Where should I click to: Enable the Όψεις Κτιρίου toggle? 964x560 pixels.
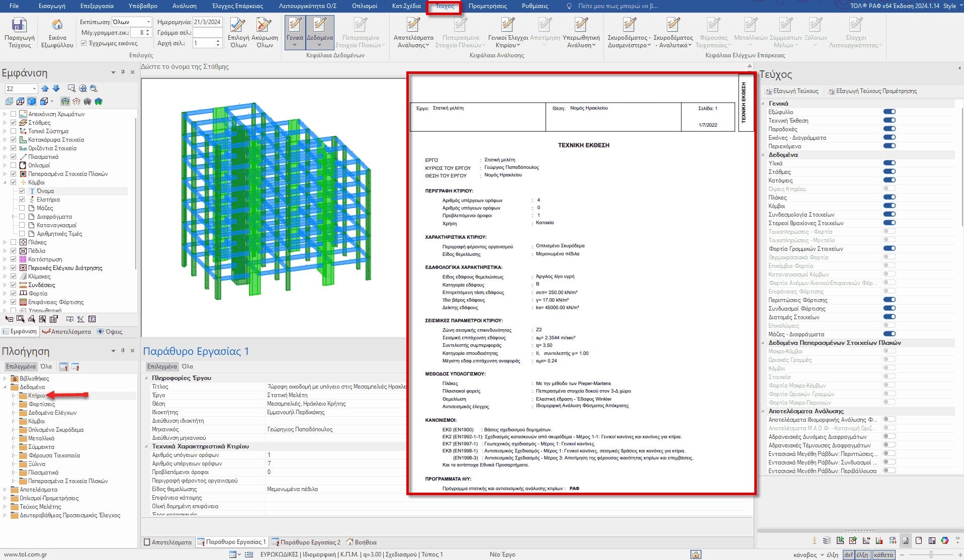(x=889, y=189)
